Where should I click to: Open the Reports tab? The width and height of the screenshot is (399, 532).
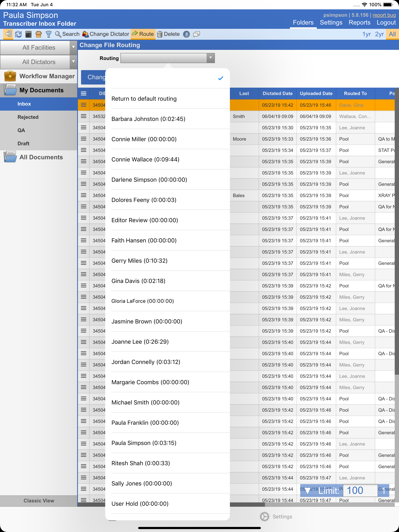[x=359, y=23]
